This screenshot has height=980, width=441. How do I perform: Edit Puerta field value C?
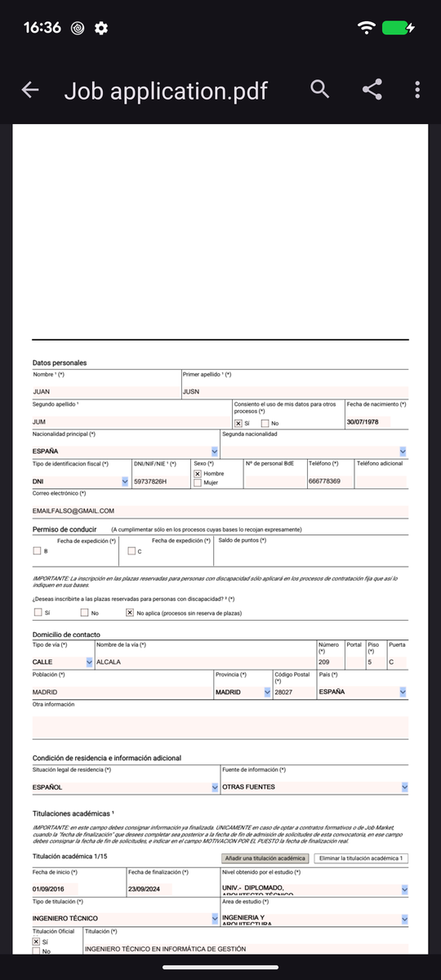397,661
